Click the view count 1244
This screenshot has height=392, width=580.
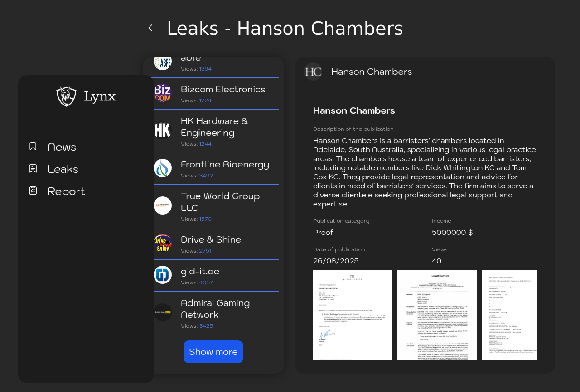coord(205,144)
